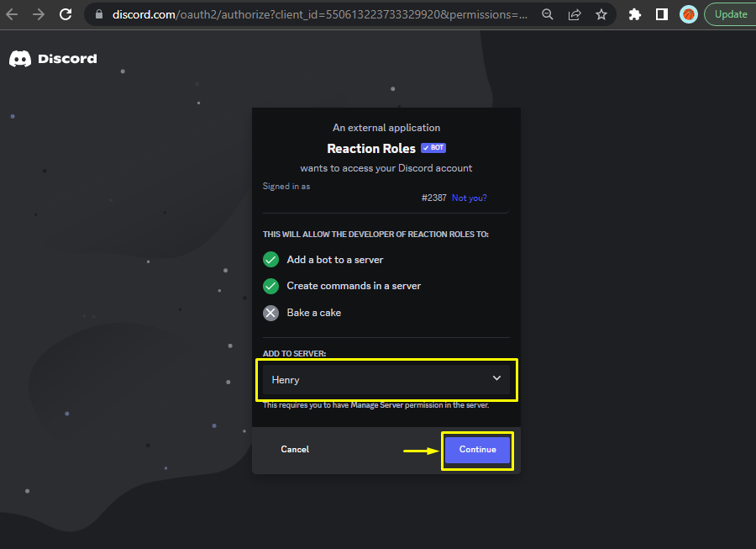Click the "Create commands in a server" text

354,286
